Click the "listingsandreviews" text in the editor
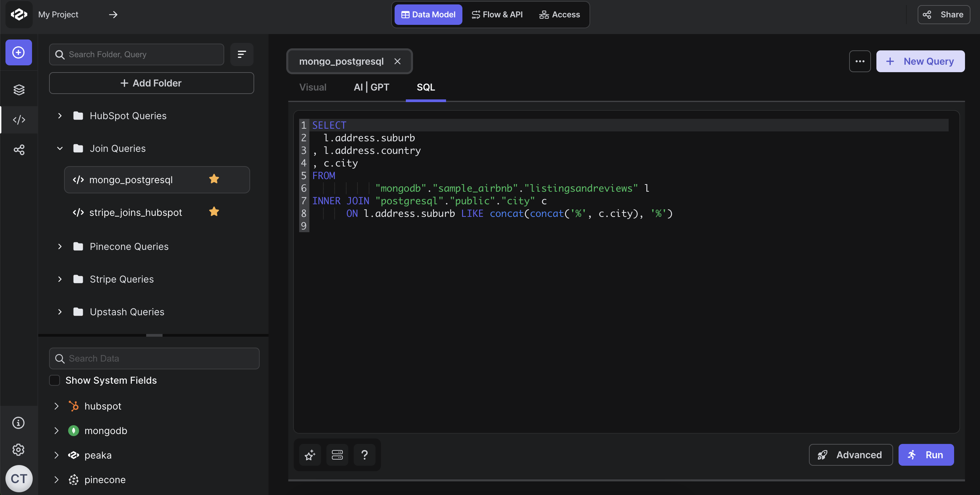 tap(581, 188)
